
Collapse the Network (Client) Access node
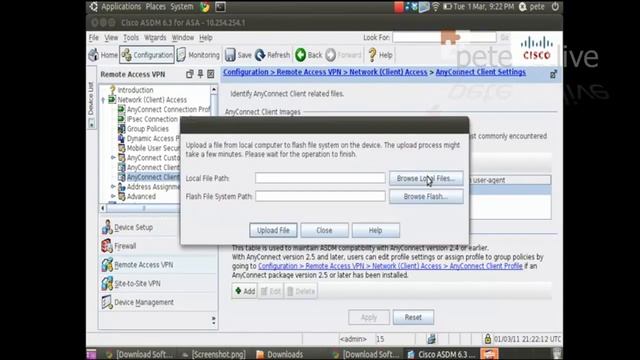point(103,100)
